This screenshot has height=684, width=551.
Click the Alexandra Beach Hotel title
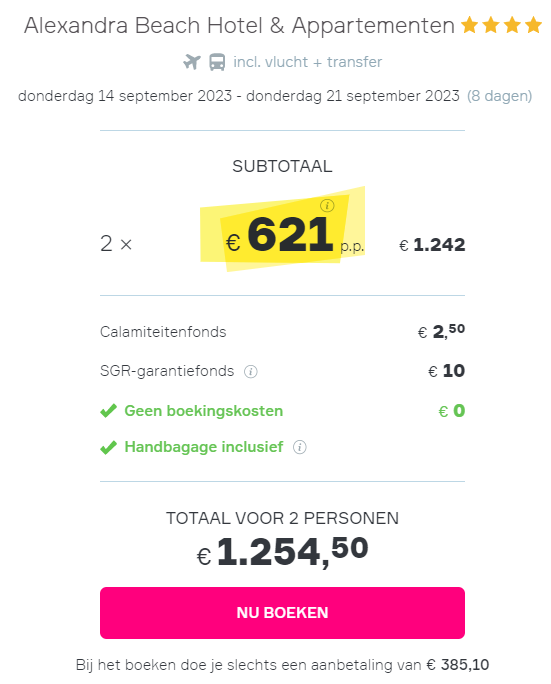click(x=239, y=25)
